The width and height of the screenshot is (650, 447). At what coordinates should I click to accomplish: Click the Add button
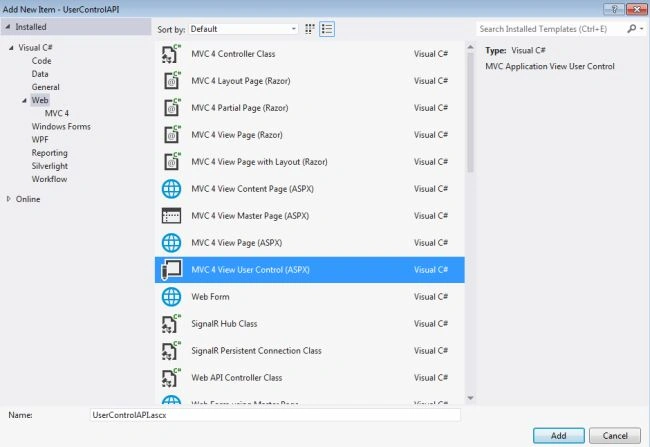coord(559,436)
